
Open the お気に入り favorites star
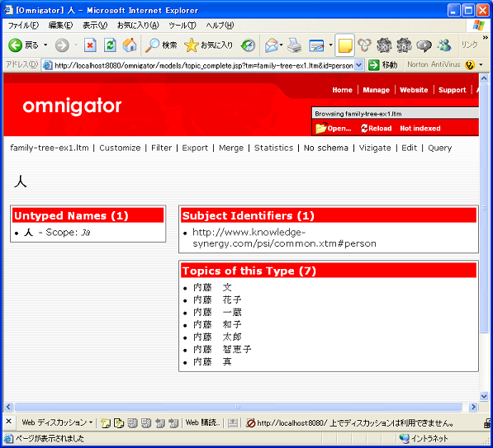point(209,45)
